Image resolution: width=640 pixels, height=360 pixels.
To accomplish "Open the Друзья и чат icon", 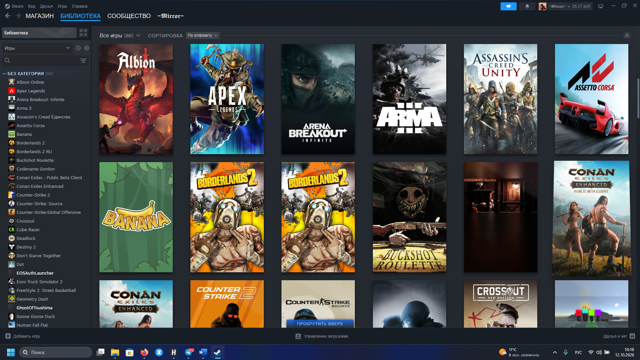I will (632, 336).
